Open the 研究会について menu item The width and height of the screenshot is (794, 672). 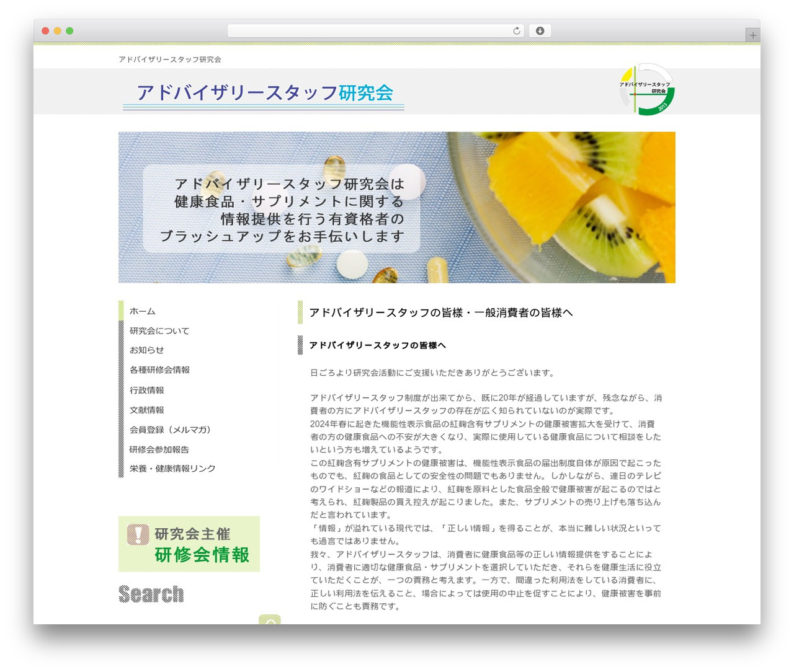point(159,331)
